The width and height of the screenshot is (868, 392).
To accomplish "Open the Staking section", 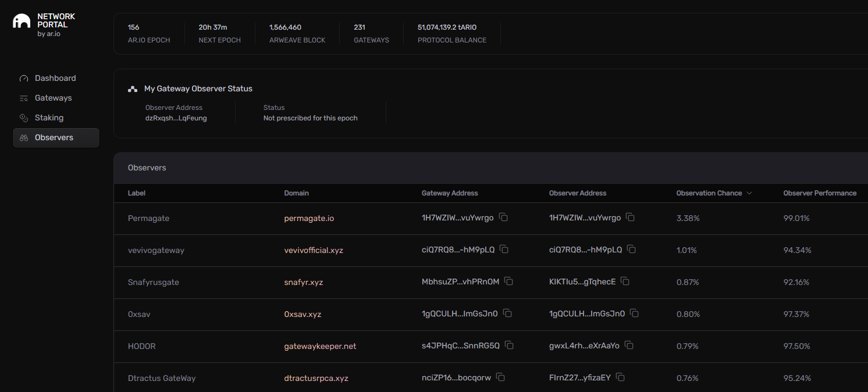I will [x=56, y=118].
